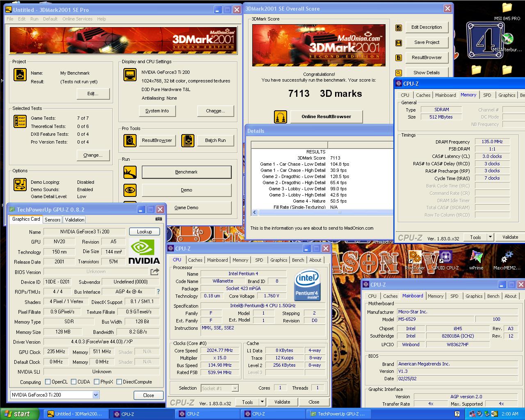Viewport: 525px width, 420px height.
Task: Select SPD tab in CPU-Z Memory window
Action: click(487, 95)
